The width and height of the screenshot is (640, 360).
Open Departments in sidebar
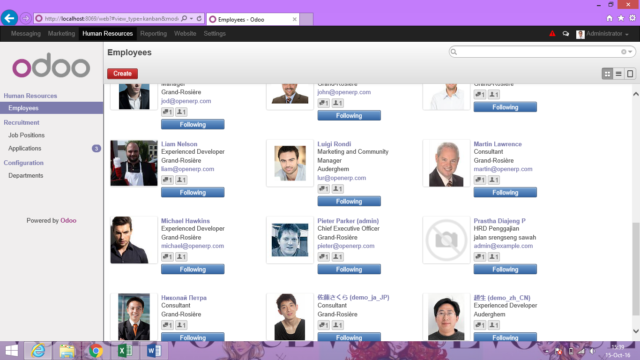[x=25, y=176]
